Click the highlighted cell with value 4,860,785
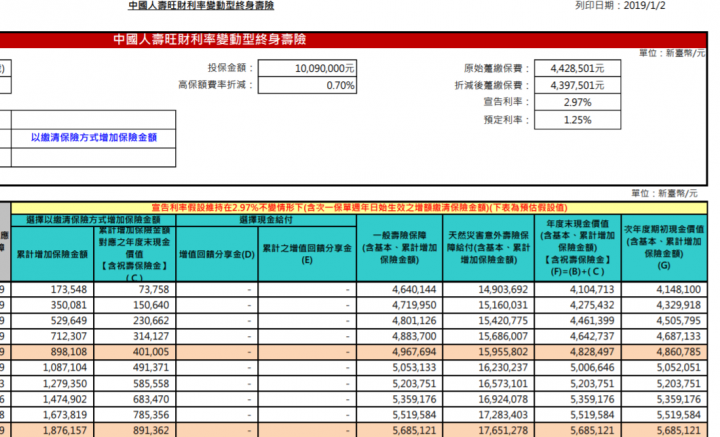 (664, 352)
